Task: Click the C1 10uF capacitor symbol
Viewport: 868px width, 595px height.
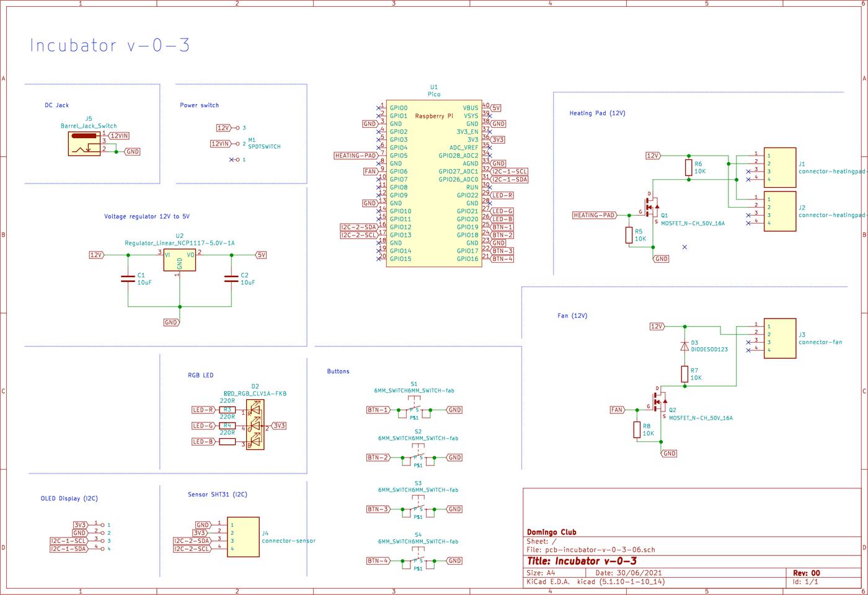Action: [128, 279]
